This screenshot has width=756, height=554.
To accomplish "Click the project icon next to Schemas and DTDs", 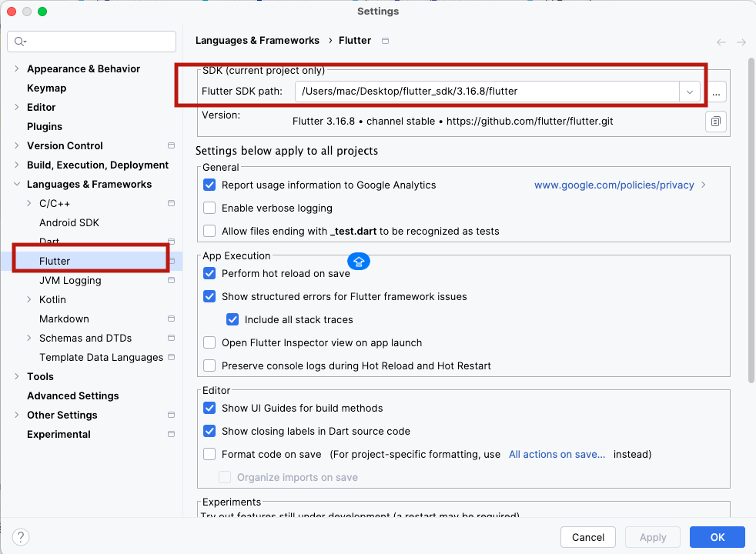I will tap(171, 339).
